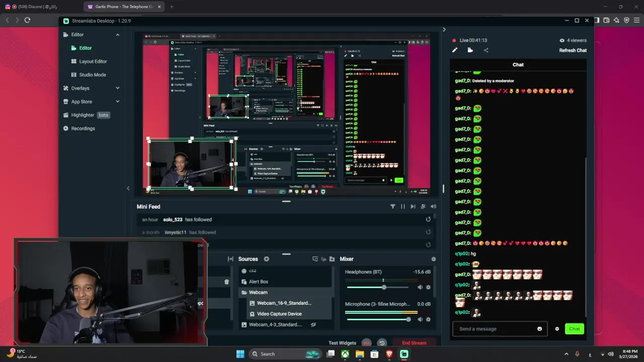Open the camera icon in chat panel
Image resolution: width=644 pixels, height=362 pixels.
click(470, 50)
